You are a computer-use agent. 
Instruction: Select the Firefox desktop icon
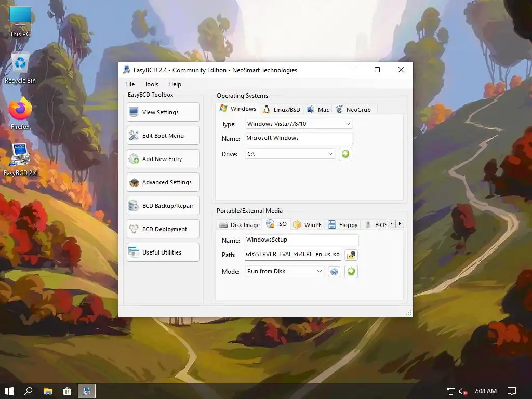(x=20, y=114)
